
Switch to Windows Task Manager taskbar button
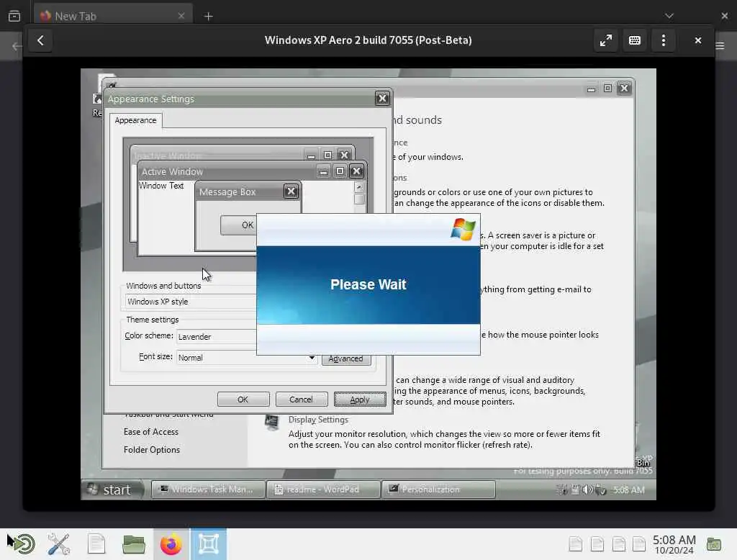coord(207,489)
